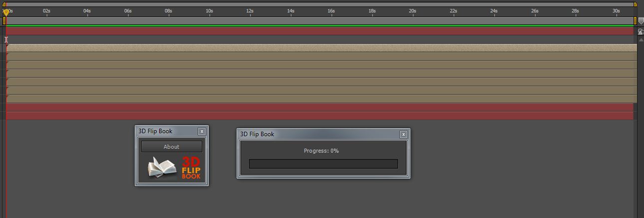Select the highlighted tan layer bar
This screenshot has width=644, height=218.
tap(320, 48)
